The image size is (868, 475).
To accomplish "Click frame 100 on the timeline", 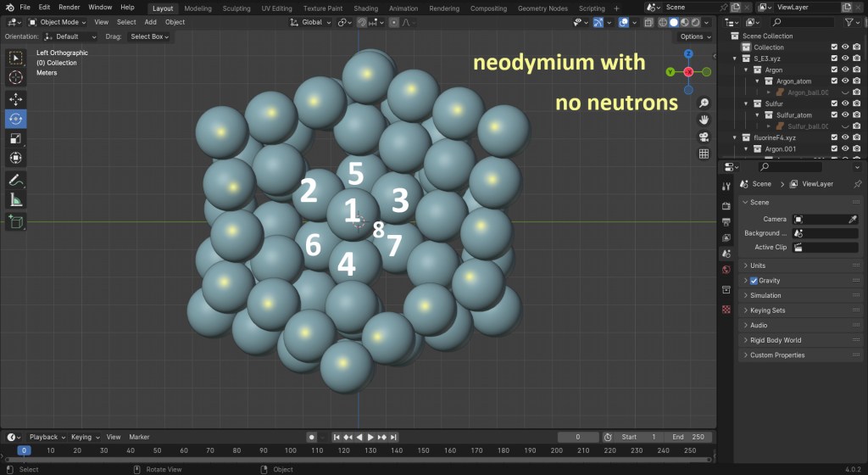I will tap(291, 450).
